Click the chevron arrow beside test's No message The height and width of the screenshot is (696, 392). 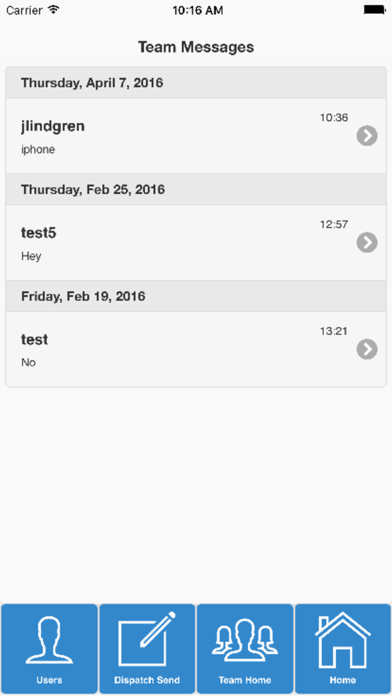[x=367, y=349]
